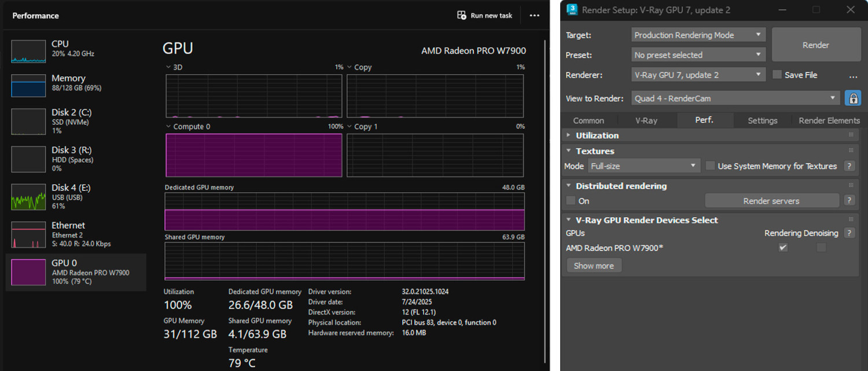
Task: Expand the Utilization rollout
Action: tap(597, 135)
